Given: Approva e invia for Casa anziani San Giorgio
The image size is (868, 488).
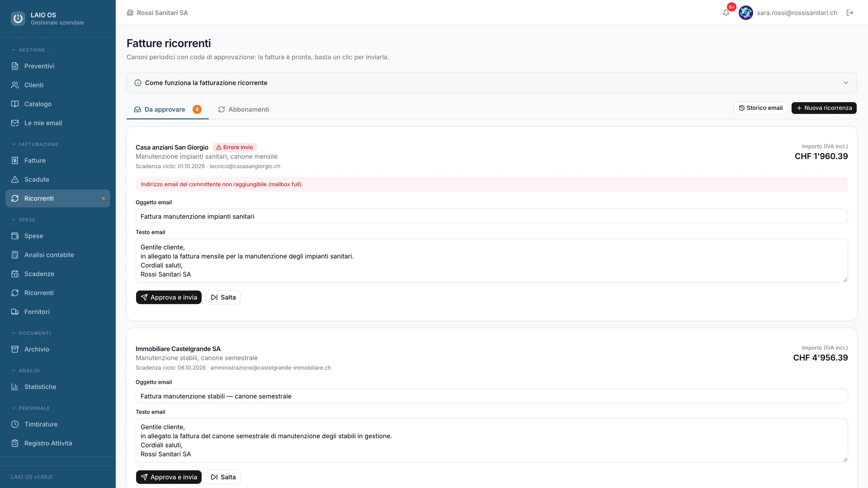Looking at the screenshot, I should (169, 297).
